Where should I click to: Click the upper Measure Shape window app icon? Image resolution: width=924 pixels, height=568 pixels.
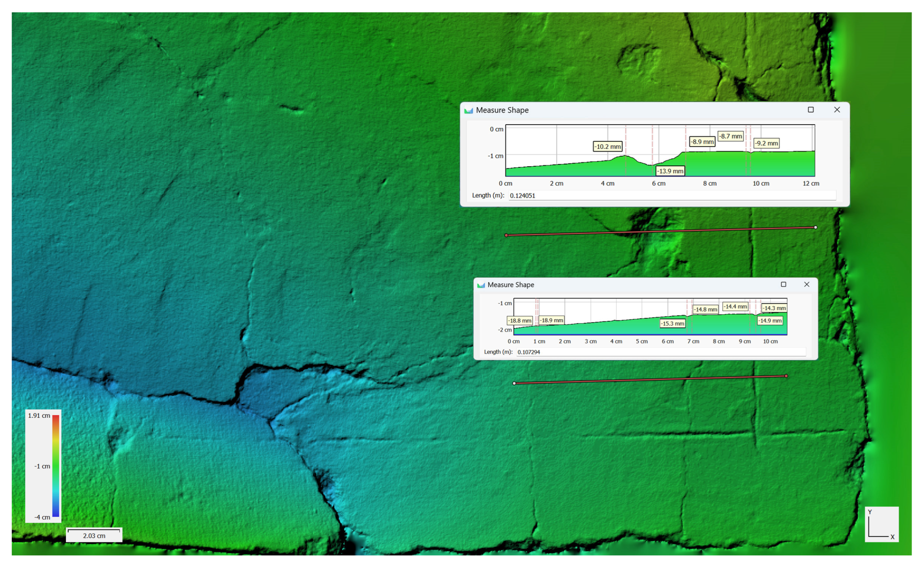coord(468,110)
